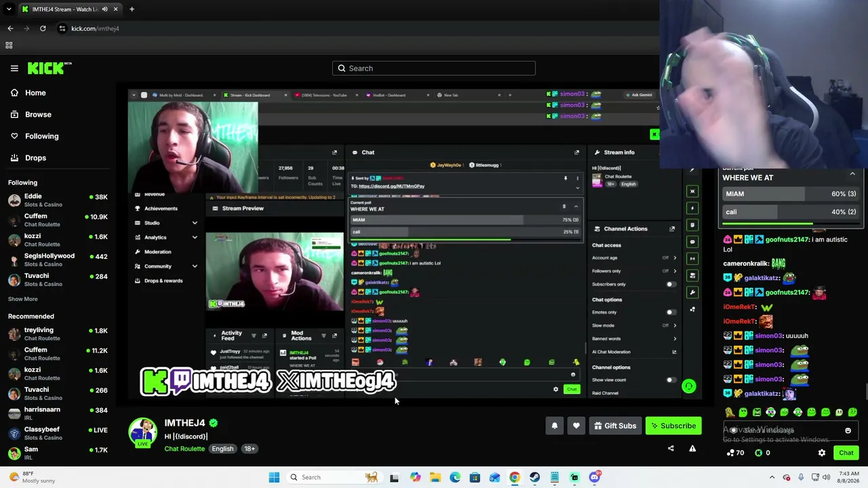The image size is (868, 488).
Task: Open Sam recommended channel
Action: [58, 453]
